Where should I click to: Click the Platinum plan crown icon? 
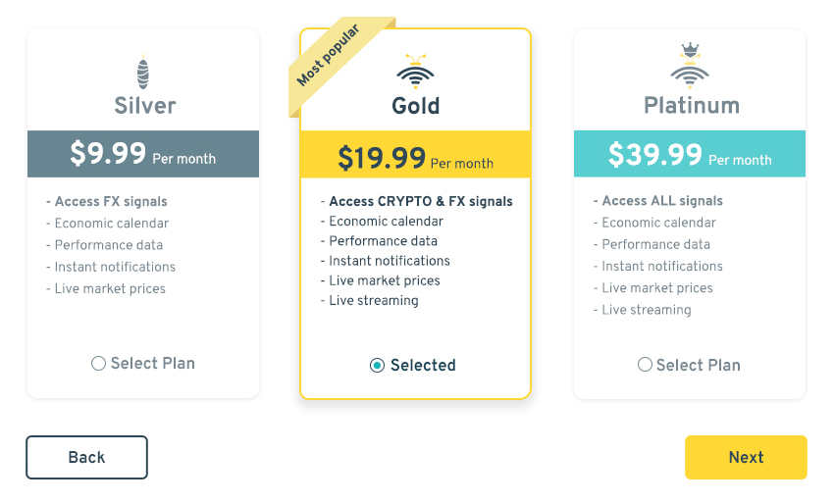(x=690, y=67)
